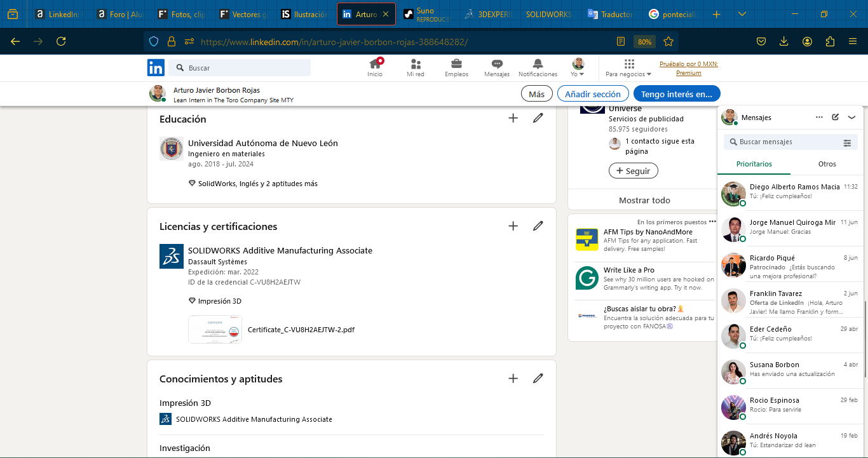Open chat with Jorge Manuel Quiroga
This screenshot has width=868, height=458.
pyautogui.click(x=790, y=228)
